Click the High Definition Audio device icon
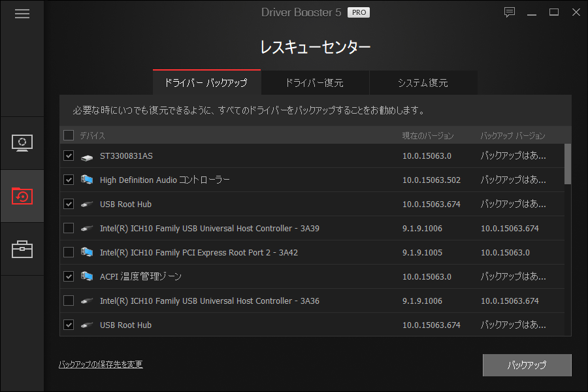Viewport: 588px width, 392px height. [x=87, y=180]
